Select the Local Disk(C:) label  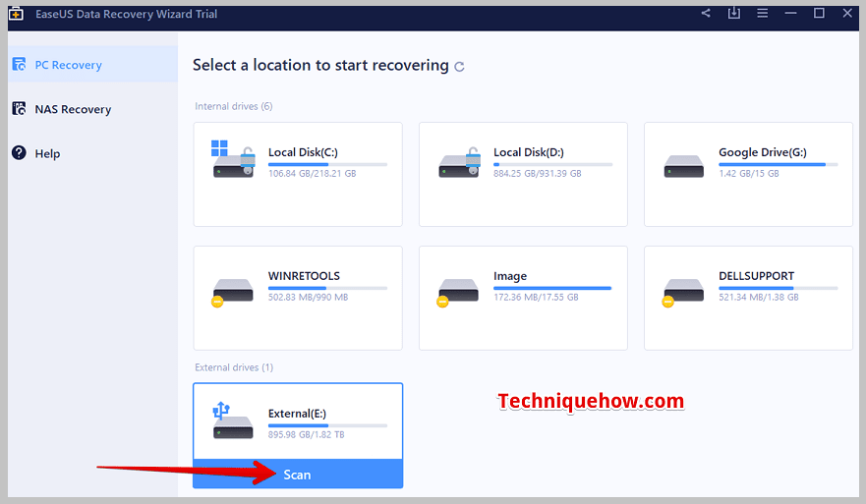pyautogui.click(x=303, y=152)
